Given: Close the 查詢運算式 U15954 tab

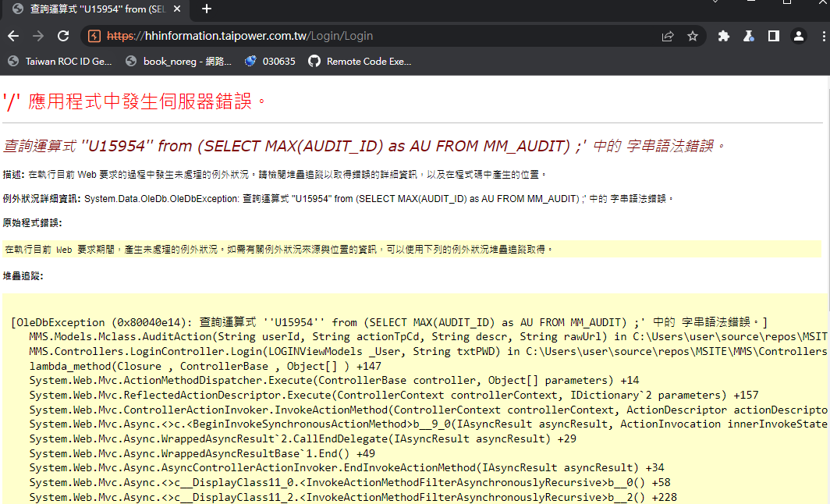Looking at the screenshot, I should point(177,9).
